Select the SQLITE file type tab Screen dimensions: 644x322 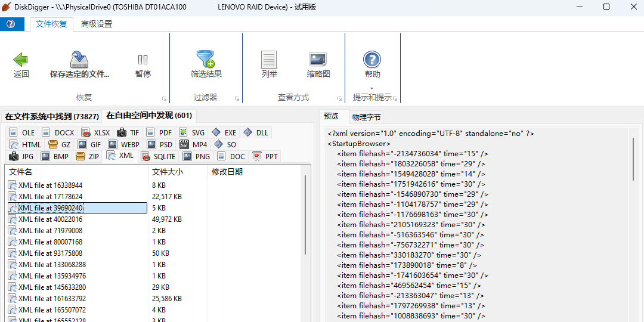(x=159, y=156)
